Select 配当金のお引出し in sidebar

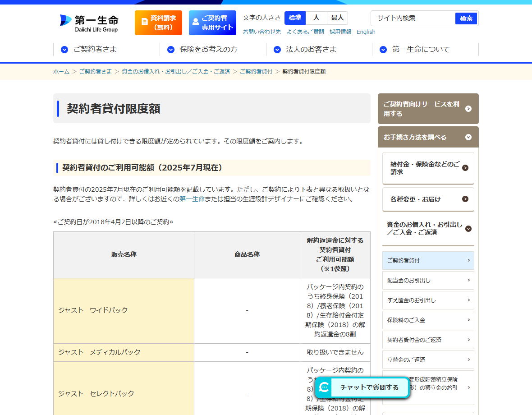(428, 280)
